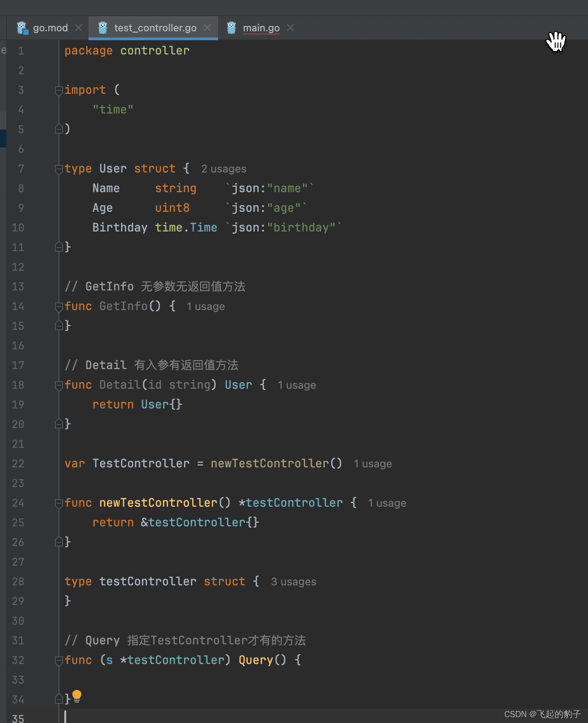Fold the Query method

59,660
